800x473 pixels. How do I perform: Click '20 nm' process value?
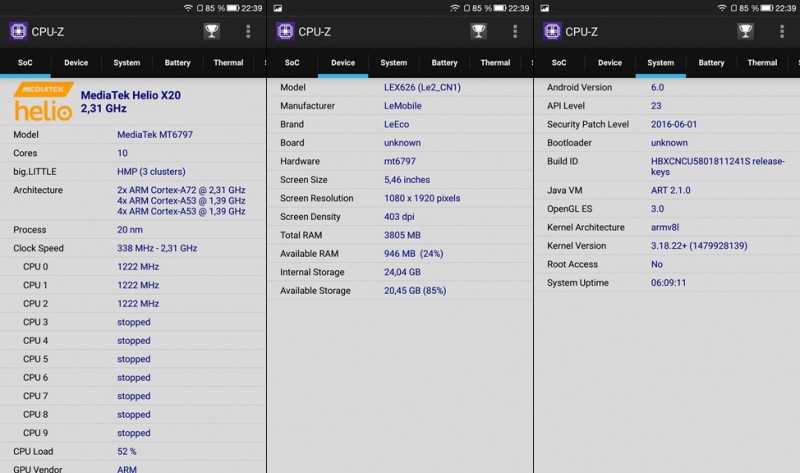(x=130, y=230)
